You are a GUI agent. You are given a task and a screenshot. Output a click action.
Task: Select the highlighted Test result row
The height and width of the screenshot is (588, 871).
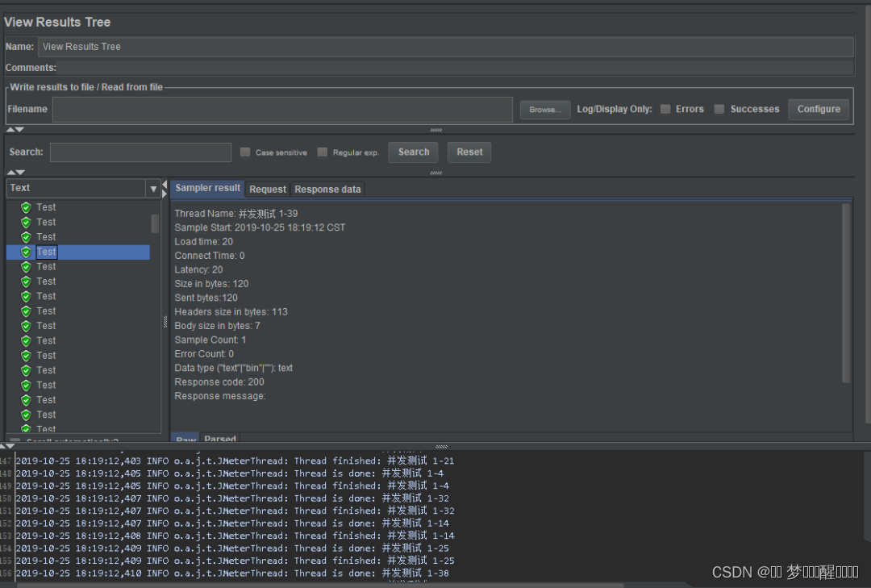coord(77,252)
